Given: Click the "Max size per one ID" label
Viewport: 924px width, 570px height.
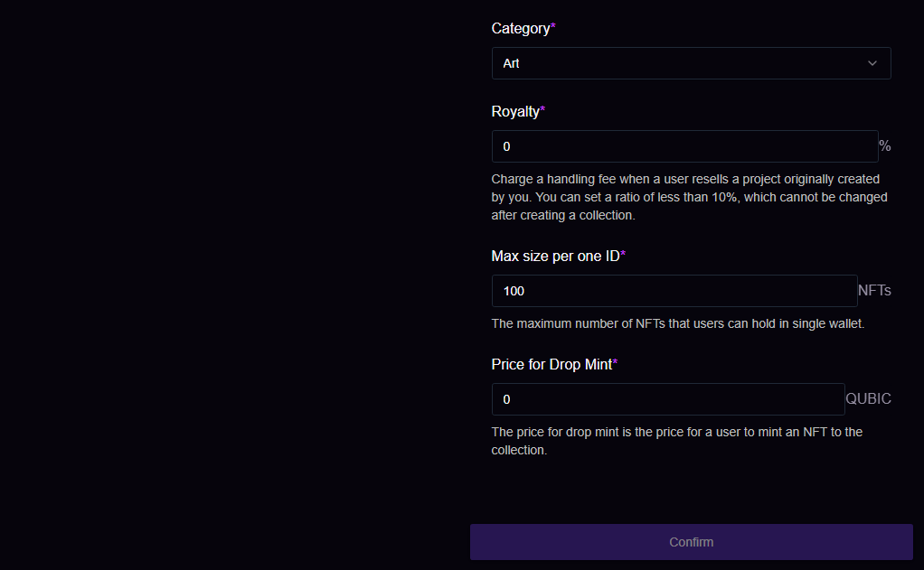Looking at the screenshot, I should click(x=555, y=257).
